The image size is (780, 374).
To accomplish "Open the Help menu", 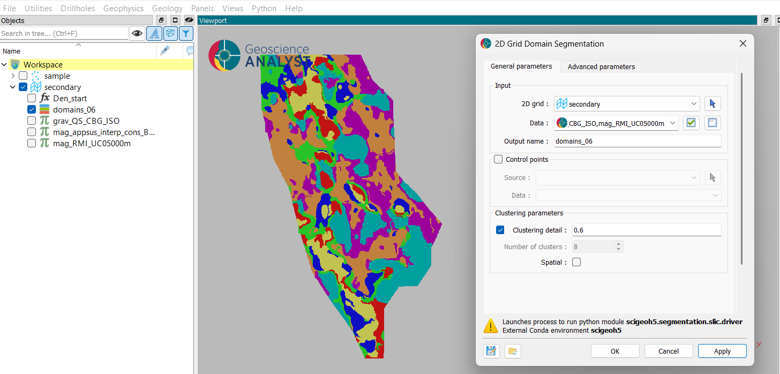I will pyautogui.click(x=293, y=8).
